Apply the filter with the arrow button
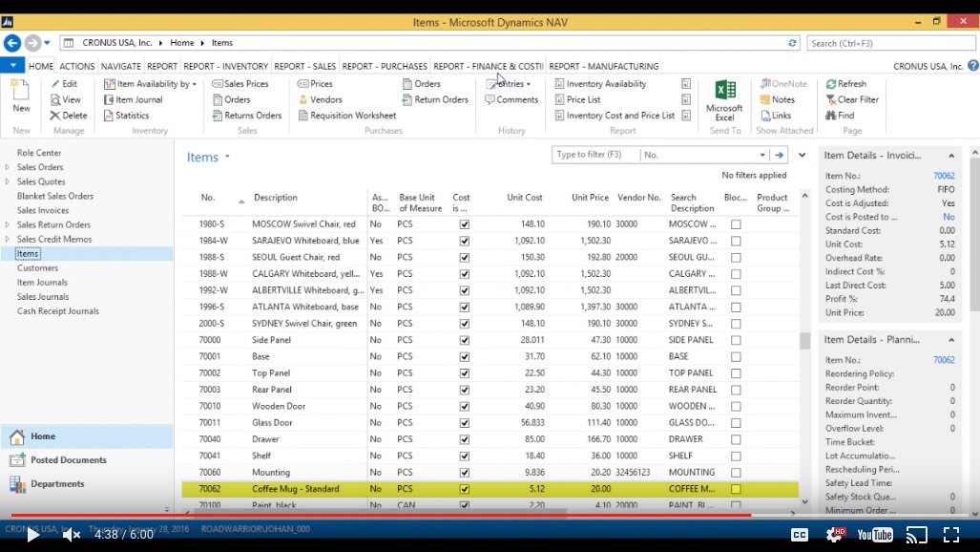980x552 pixels. click(x=779, y=155)
